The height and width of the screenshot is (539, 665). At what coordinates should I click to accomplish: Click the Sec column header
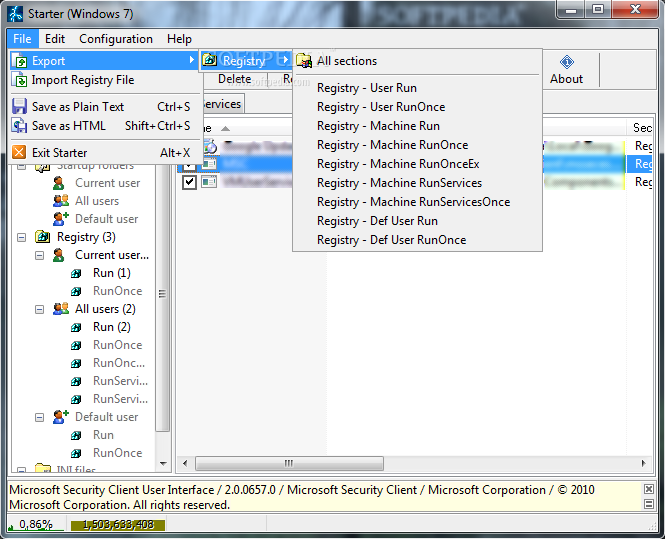[640, 128]
